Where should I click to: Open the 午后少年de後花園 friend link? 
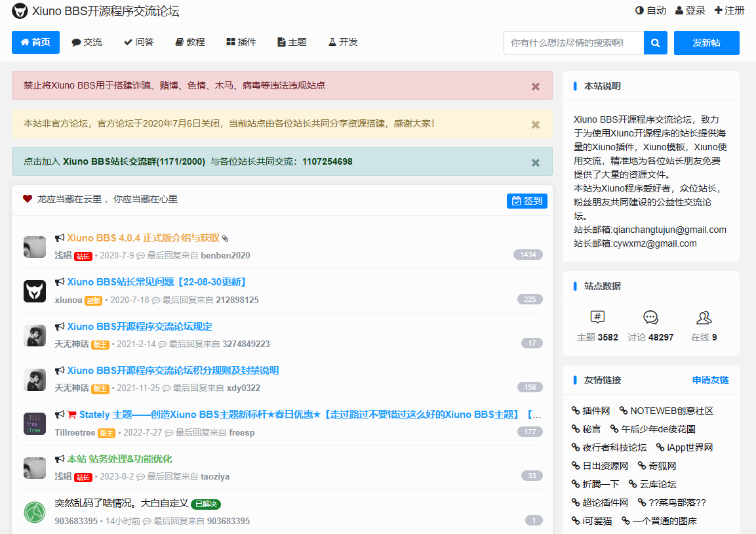pyautogui.click(x=653, y=429)
